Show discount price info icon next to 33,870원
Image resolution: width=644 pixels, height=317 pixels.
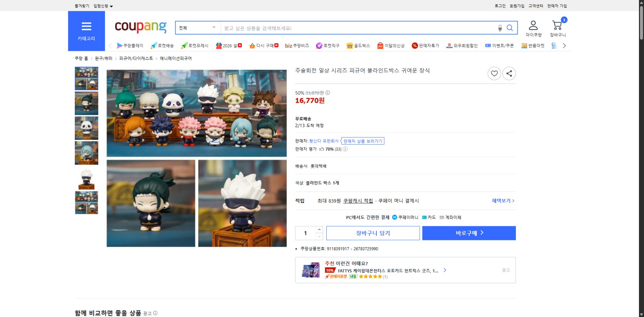click(x=327, y=93)
